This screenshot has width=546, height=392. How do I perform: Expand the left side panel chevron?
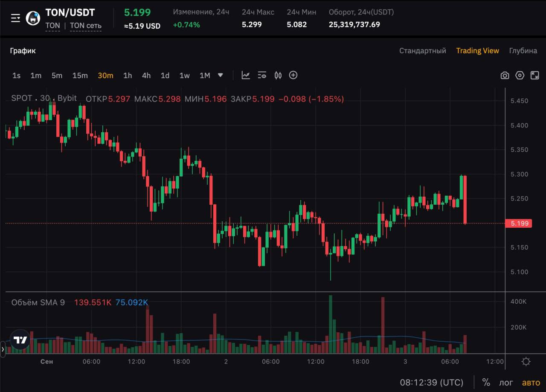point(3,349)
